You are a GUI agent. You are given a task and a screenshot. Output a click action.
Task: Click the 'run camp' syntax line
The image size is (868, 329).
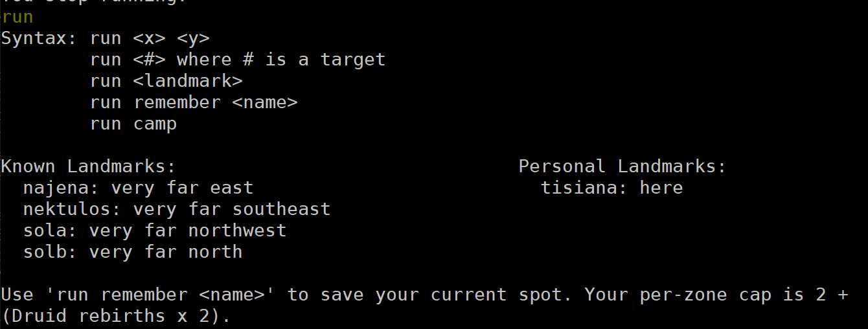pyautogui.click(x=133, y=124)
